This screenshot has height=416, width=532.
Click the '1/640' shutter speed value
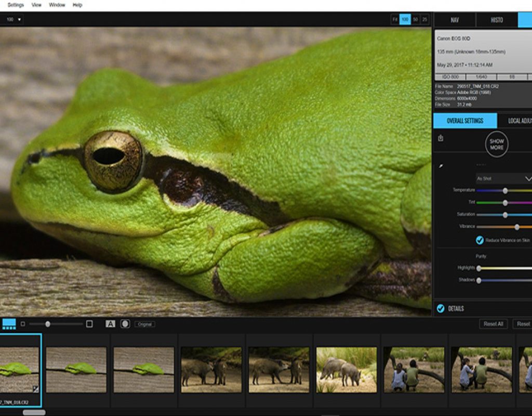(481, 77)
